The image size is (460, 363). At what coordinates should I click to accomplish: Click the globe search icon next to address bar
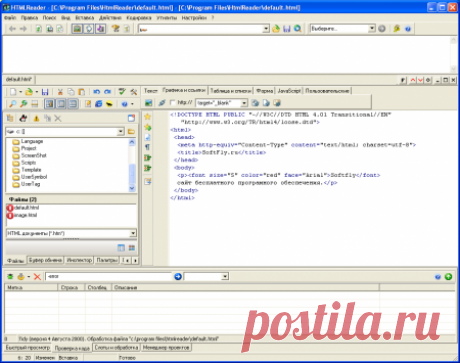click(x=298, y=29)
